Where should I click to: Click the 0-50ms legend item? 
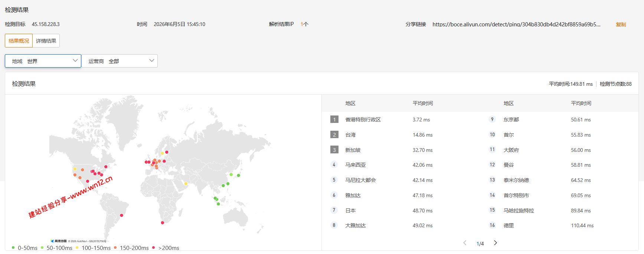pyautogui.click(x=24, y=248)
